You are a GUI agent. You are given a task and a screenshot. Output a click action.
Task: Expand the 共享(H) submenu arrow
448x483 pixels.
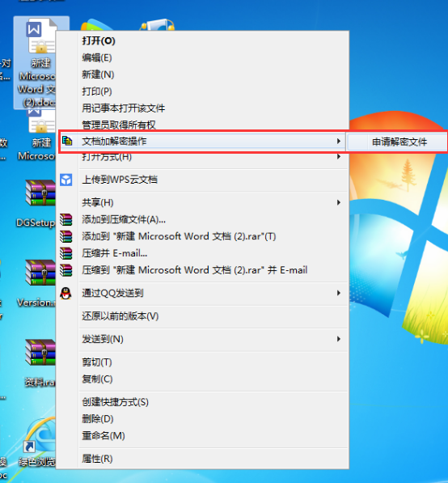[339, 203]
